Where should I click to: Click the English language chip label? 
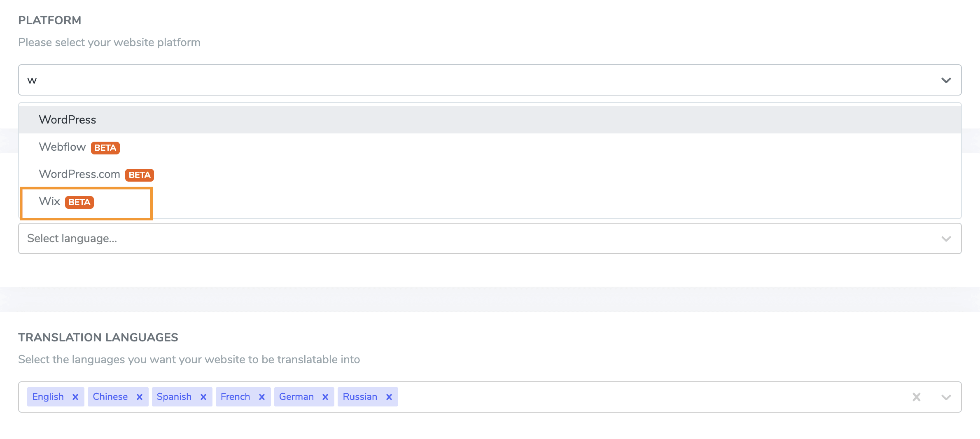[48, 397]
